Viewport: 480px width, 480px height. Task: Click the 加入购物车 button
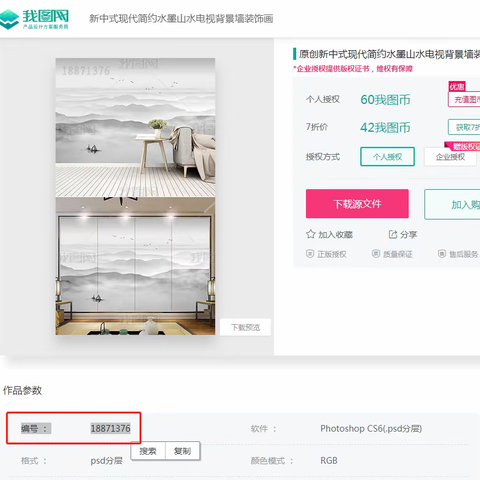452,204
